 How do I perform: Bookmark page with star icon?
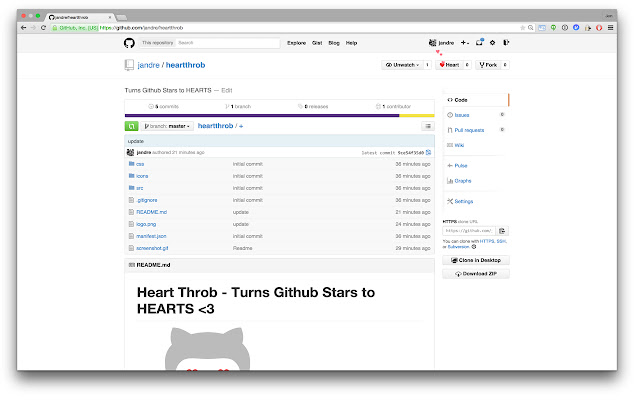click(522, 28)
